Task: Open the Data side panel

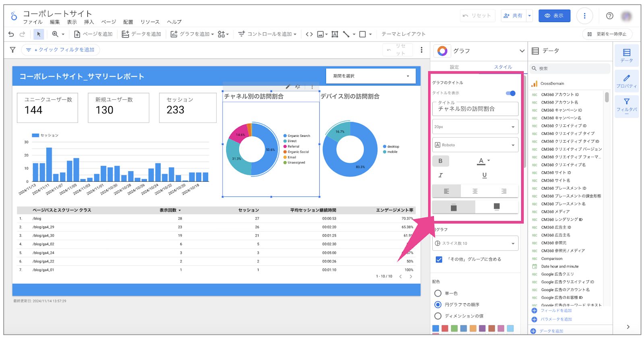Action: (x=626, y=55)
